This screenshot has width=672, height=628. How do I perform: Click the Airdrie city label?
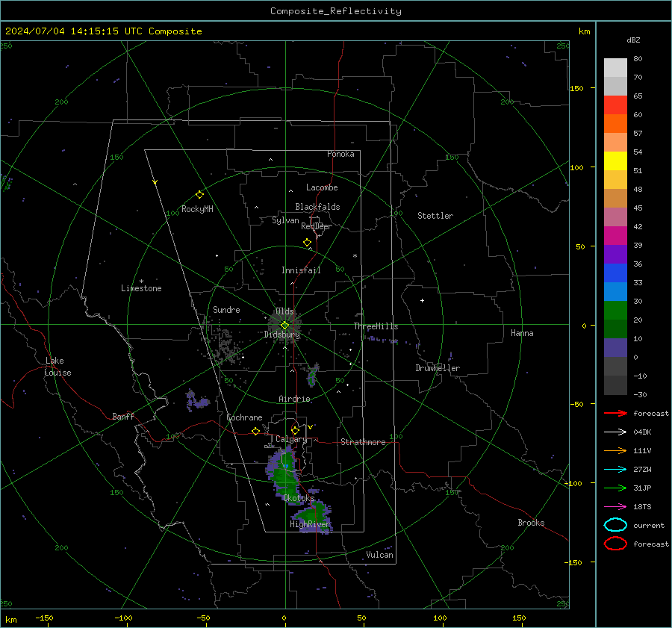(294, 399)
